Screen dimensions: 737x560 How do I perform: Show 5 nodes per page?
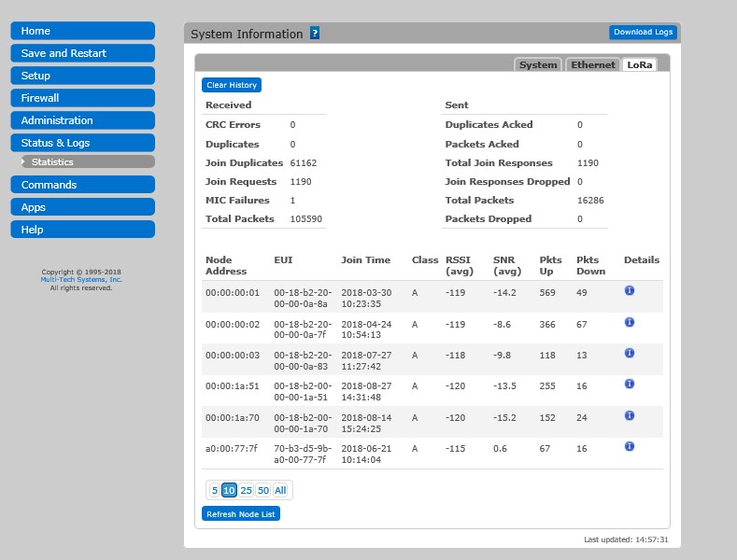point(214,490)
